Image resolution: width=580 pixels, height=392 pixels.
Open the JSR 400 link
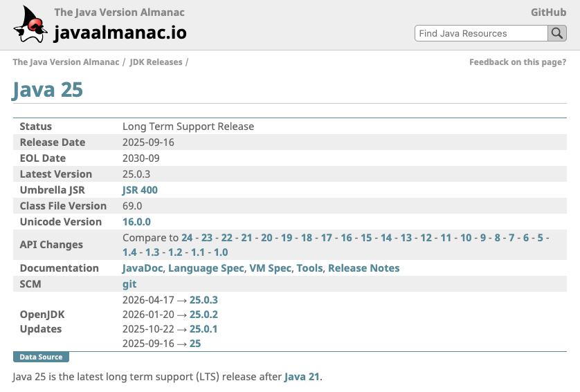click(x=141, y=190)
